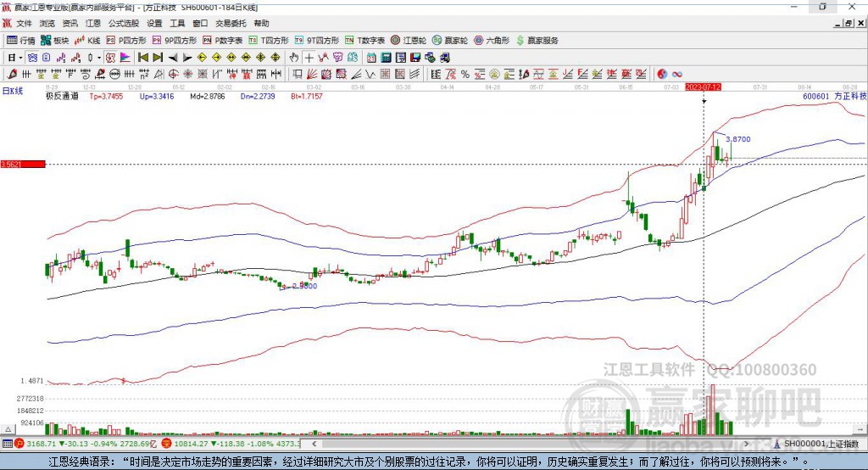Click the 2023-07-12 date marker
This screenshot has height=470, width=868.
click(x=703, y=87)
